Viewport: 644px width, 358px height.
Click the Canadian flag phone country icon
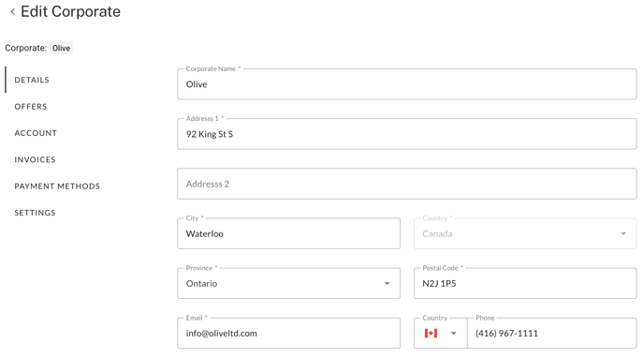431,334
